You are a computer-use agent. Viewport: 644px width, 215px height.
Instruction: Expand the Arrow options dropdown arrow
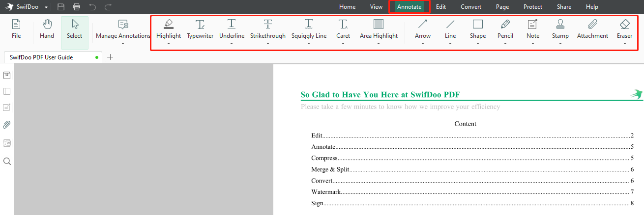point(423,44)
